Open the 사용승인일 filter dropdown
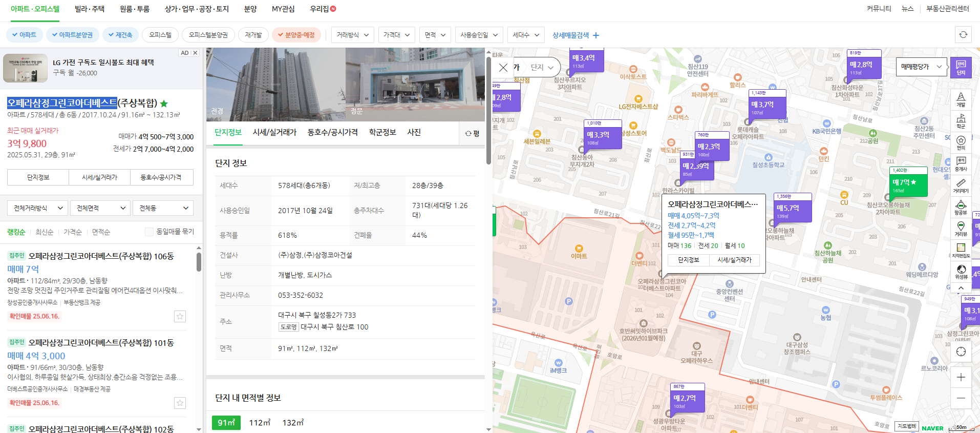The height and width of the screenshot is (433, 980). [x=479, y=35]
